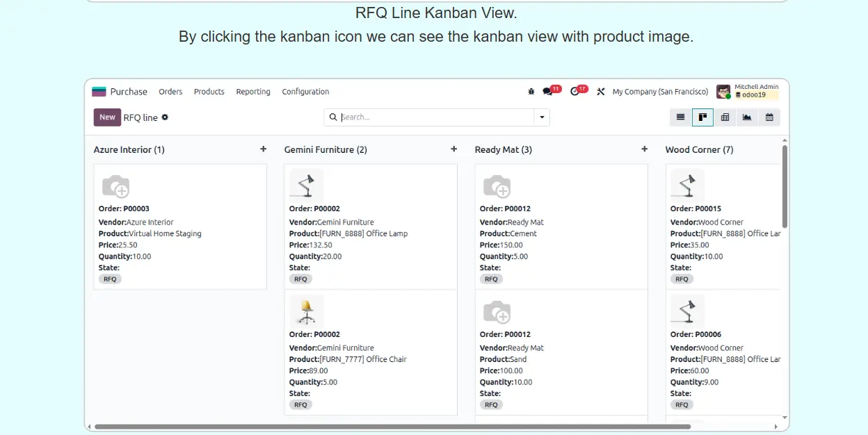The height and width of the screenshot is (435, 868).
Task: Click the New button
Action: pyautogui.click(x=107, y=117)
